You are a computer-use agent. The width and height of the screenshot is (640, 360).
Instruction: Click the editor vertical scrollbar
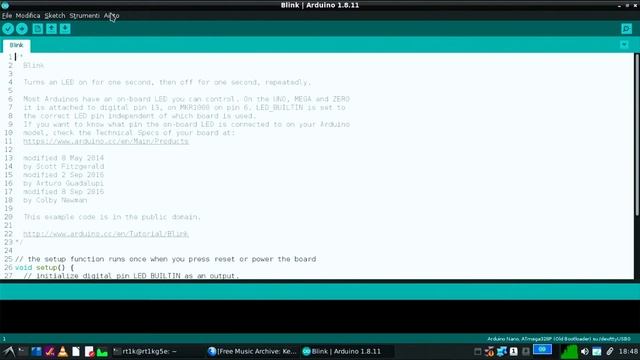(x=637, y=135)
